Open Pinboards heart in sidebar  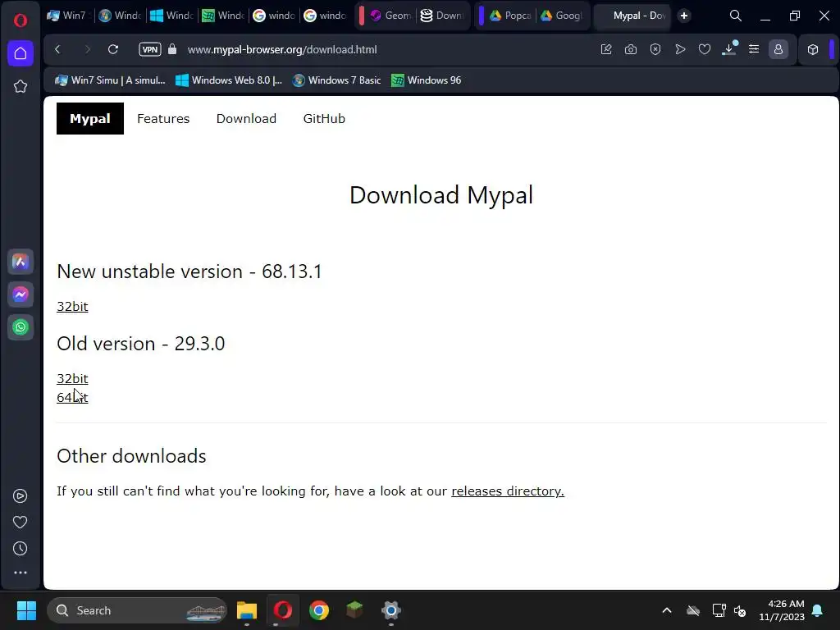[x=21, y=523]
